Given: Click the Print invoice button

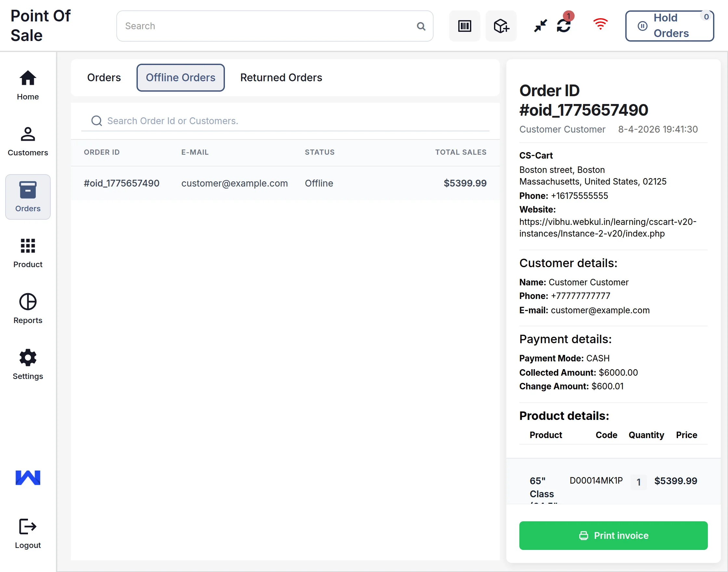Looking at the screenshot, I should 613,535.
